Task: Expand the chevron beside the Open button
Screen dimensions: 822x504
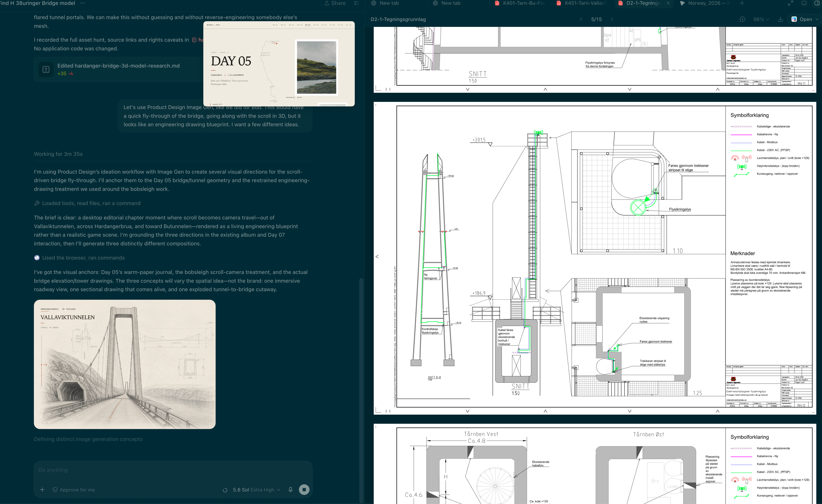Action: tap(817, 19)
